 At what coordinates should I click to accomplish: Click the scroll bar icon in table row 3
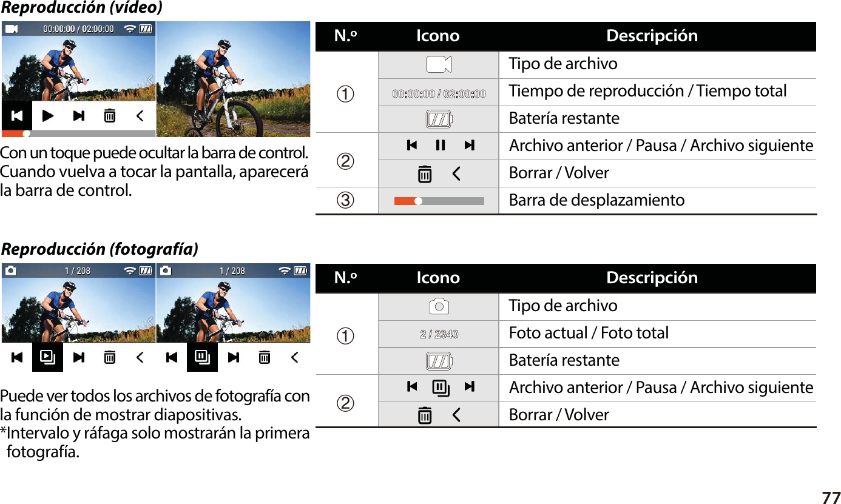(439, 201)
